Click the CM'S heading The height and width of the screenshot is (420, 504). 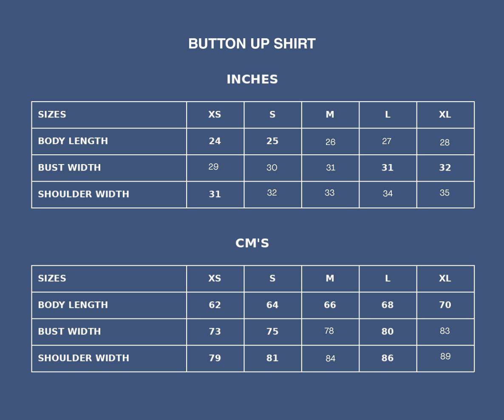252,243
